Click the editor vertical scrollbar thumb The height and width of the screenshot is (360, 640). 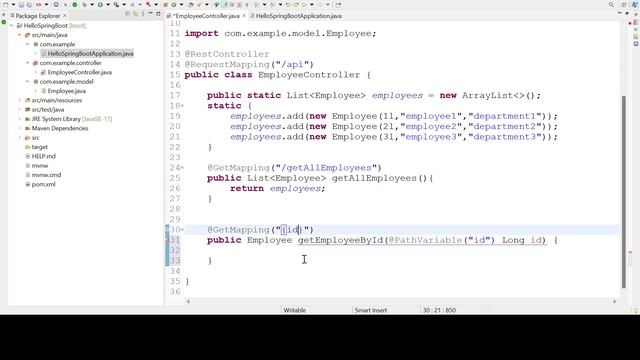point(623,192)
